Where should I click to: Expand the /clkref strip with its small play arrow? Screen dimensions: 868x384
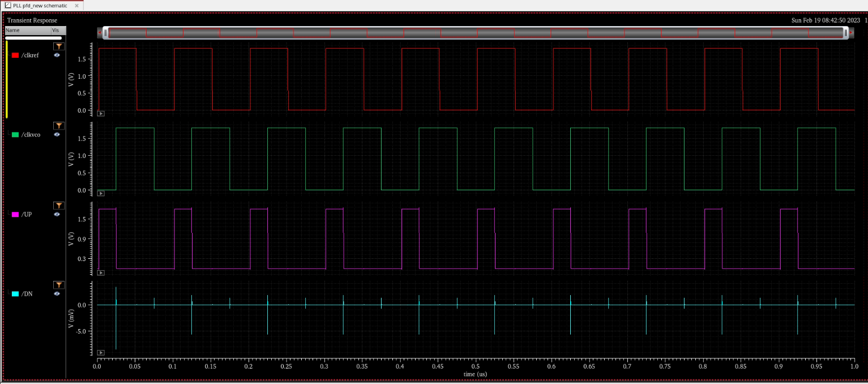tap(101, 113)
